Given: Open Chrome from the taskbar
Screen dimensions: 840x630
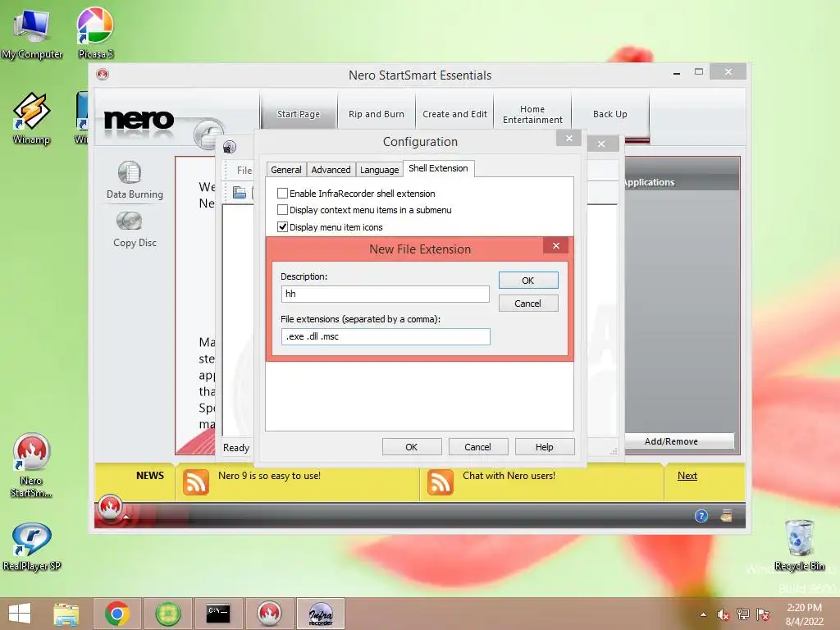Looking at the screenshot, I should 117,614.
